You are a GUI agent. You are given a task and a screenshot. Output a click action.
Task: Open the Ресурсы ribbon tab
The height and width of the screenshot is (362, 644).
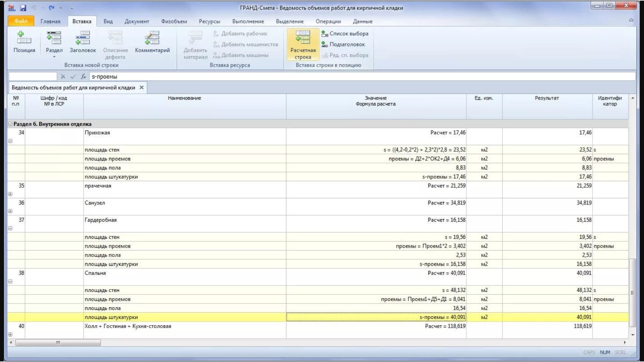209,21
